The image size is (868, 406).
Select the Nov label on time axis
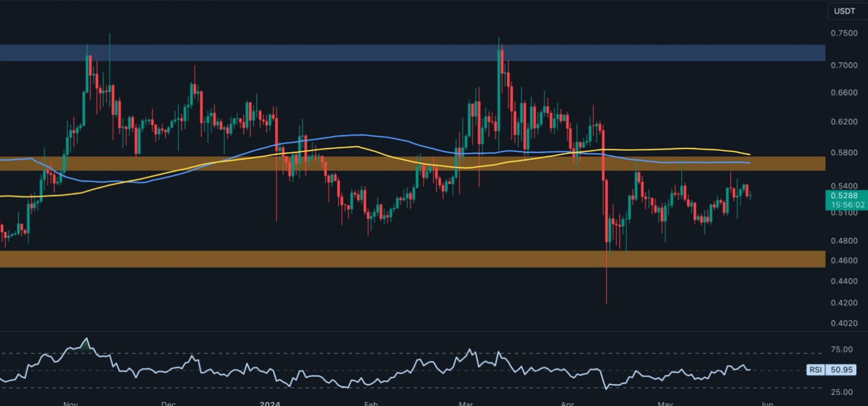click(70, 403)
